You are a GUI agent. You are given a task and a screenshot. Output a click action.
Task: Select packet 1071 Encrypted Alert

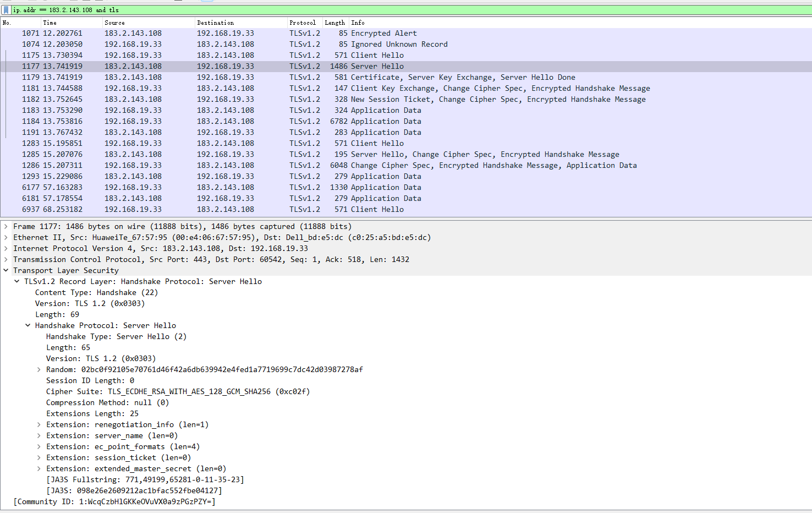pos(406,33)
